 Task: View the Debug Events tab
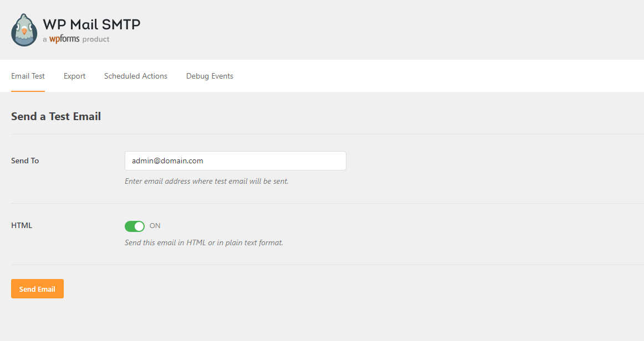pyautogui.click(x=209, y=76)
